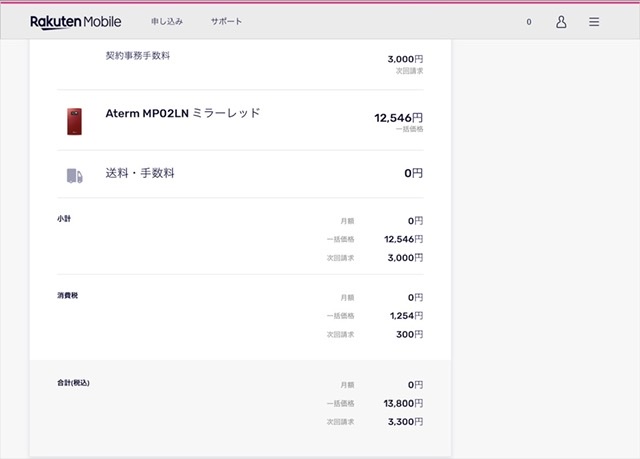640x459 pixels.
Task: Click the red Aterm MP02LN product thumbnail
Action: pos(74,121)
